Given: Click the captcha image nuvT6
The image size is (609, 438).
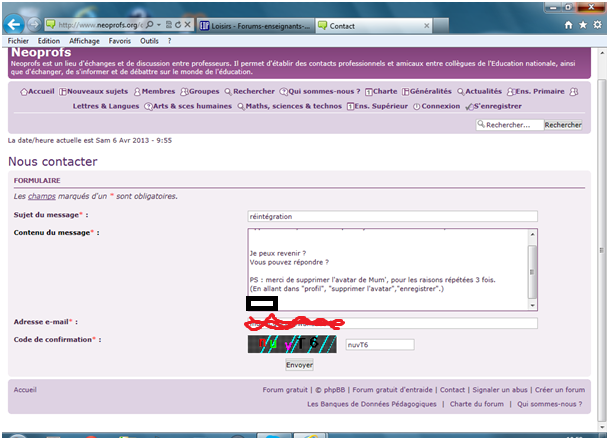Looking at the screenshot, I should 292,344.
